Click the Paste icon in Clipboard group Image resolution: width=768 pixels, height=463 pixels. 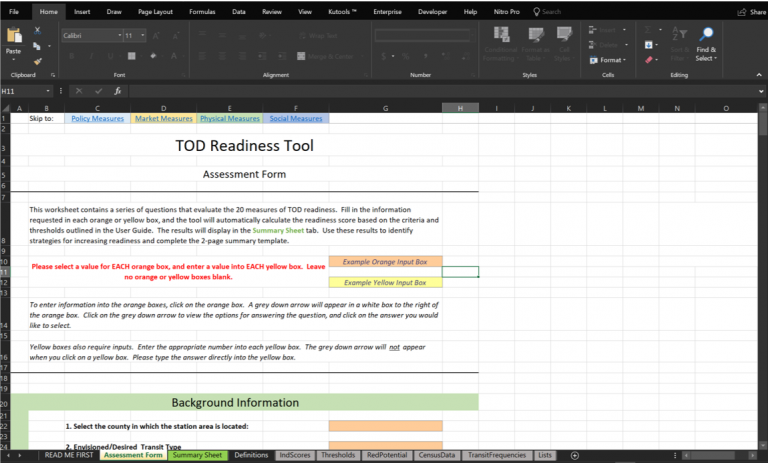(x=14, y=38)
